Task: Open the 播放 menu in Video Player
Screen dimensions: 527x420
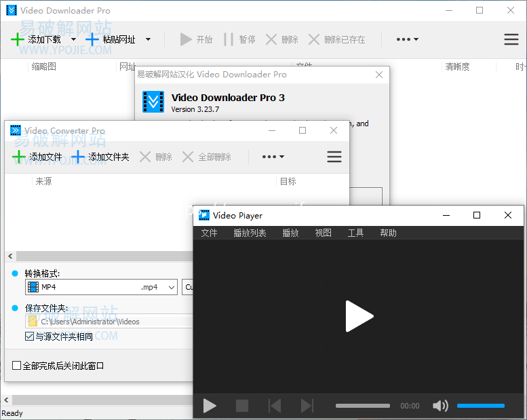Action: pyautogui.click(x=290, y=233)
